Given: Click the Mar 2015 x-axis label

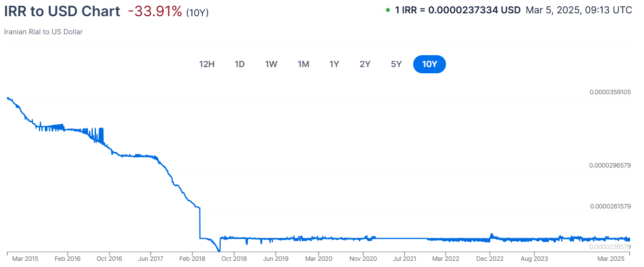Looking at the screenshot, I should point(25,259).
